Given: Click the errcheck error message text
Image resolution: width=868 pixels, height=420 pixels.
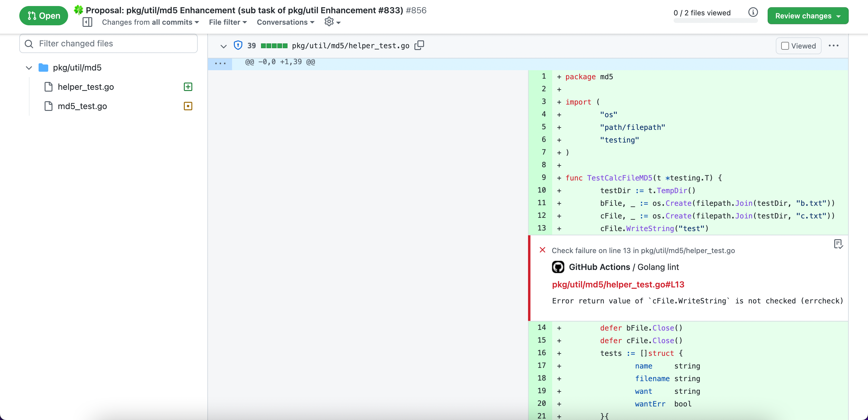Looking at the screenshot, I should coord(697,301).
